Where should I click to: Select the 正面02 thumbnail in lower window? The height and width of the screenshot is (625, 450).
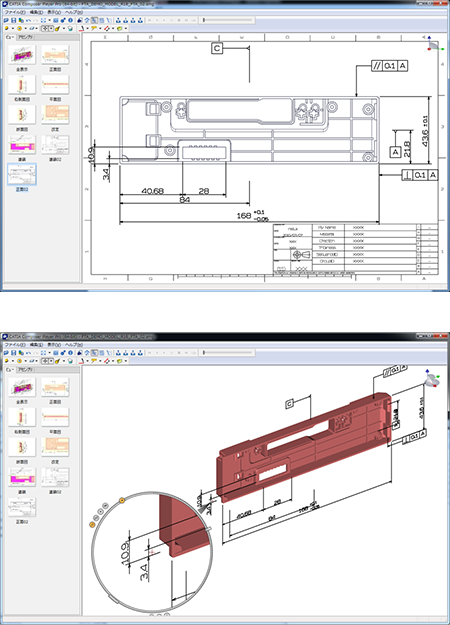[22, 507]
